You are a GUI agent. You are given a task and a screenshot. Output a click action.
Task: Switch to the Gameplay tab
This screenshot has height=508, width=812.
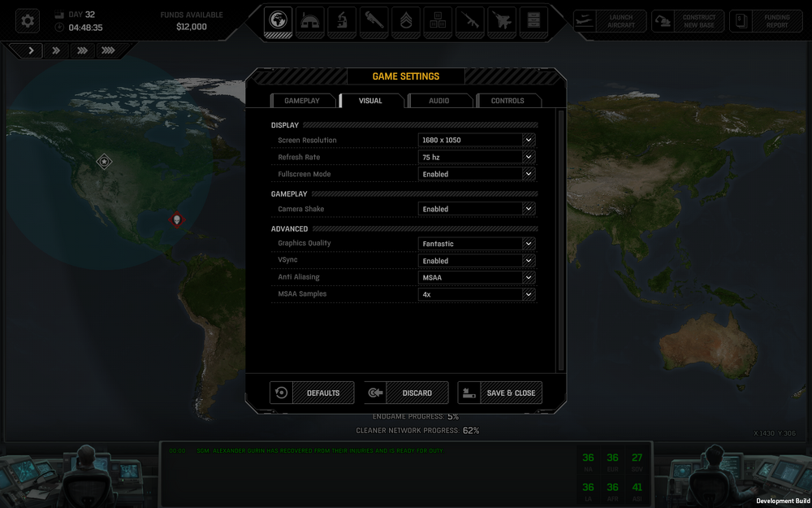coord(302,101)
